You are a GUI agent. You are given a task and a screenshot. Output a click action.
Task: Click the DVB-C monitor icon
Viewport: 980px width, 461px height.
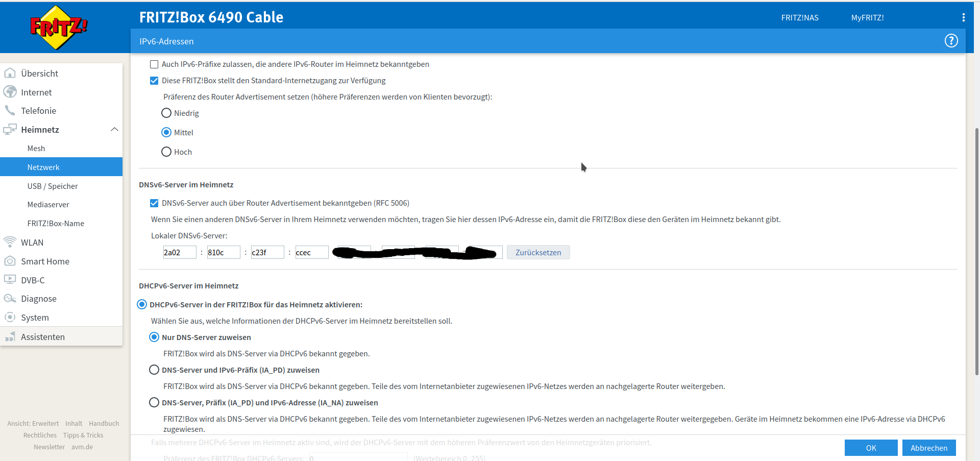tap(10, 280)
